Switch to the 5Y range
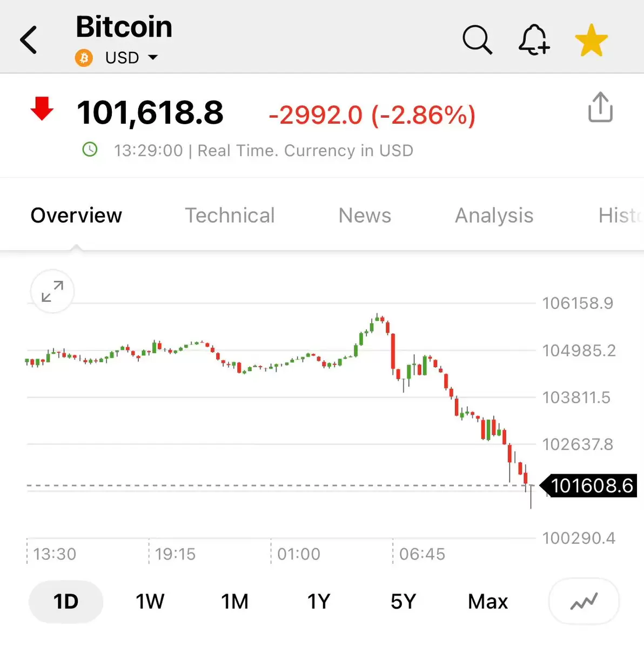The height and width of the screenshot is (648, 644). 404,602
